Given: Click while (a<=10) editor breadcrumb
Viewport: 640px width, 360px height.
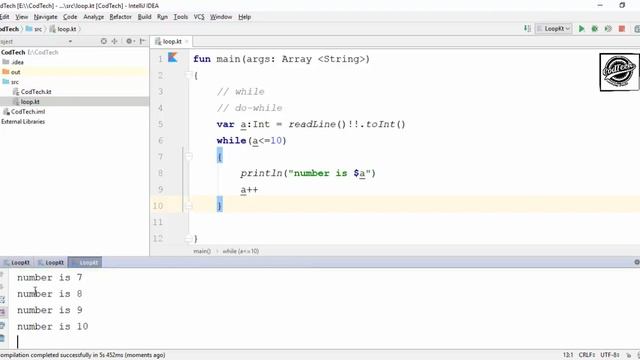Looking at the screenshot, I should click(240, 251).
